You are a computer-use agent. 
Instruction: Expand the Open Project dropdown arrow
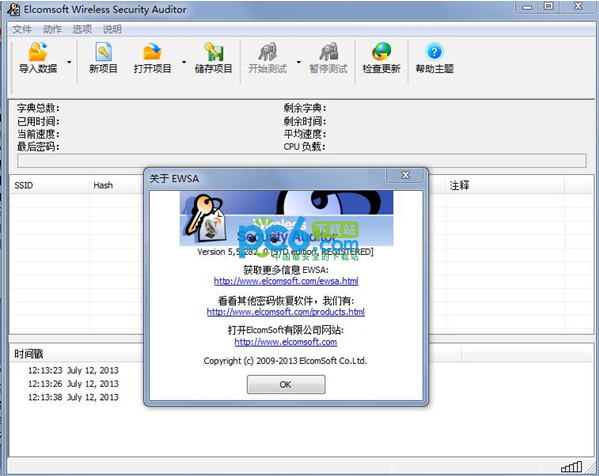tap(184, 62)
